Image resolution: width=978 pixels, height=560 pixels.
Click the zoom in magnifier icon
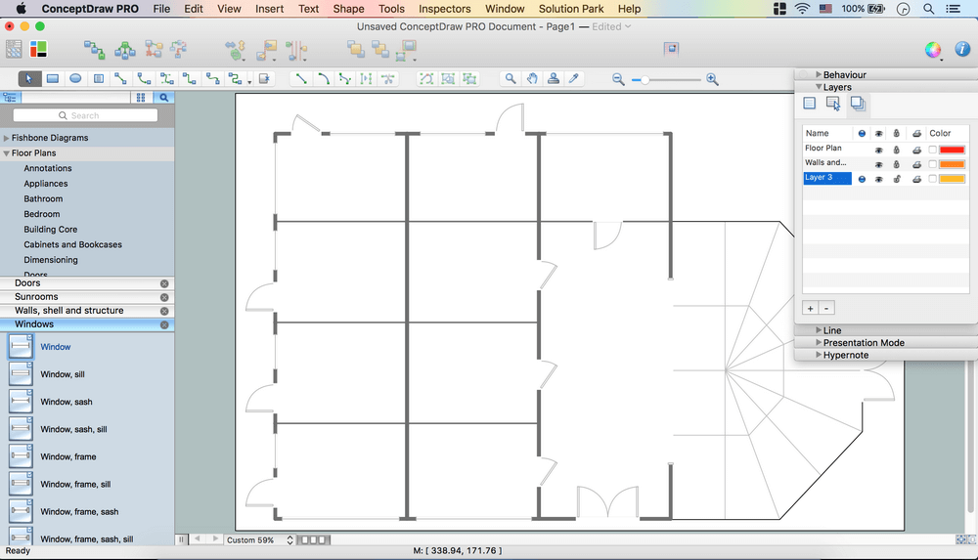712,79
